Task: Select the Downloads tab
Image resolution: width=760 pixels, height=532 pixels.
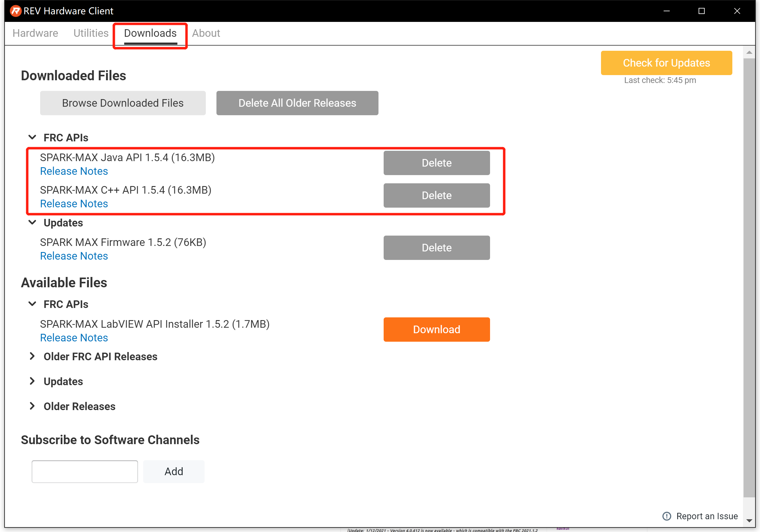Action: pos(150,33)
